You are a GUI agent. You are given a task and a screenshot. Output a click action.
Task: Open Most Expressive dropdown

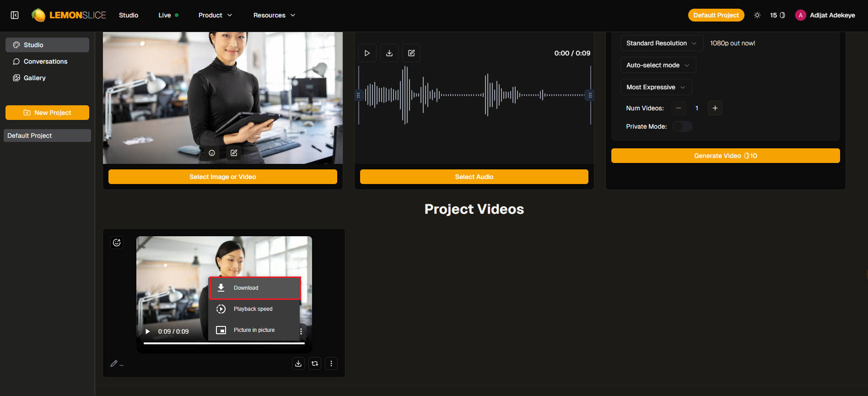coord(656,87)
